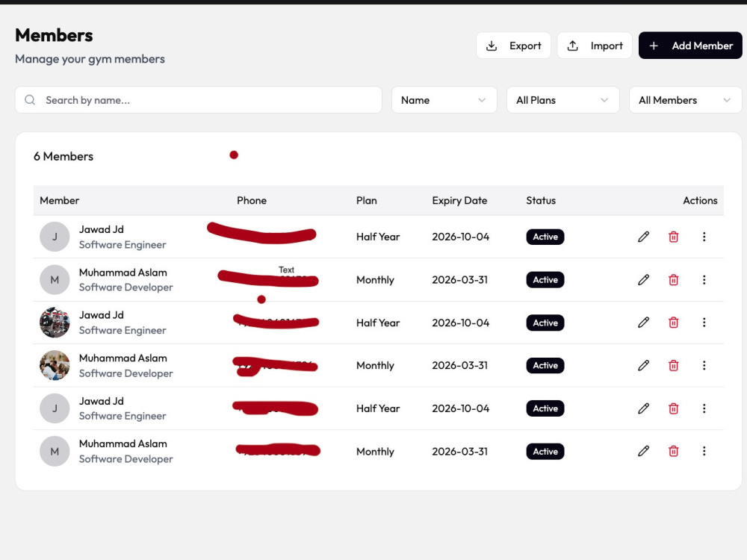747x560 pixels.
Task: Delete the second-row Muhammad Aslam entry
Action: (x=673, y=279)
